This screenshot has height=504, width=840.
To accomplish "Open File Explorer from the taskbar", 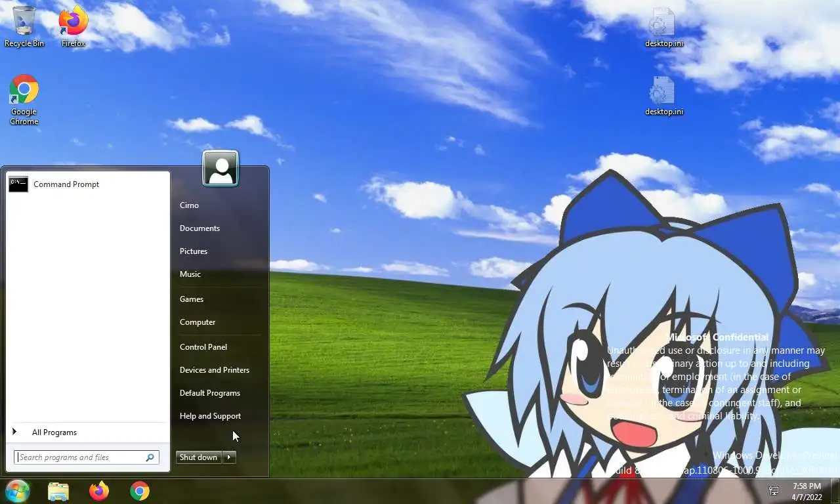I will tap(58, 491).
